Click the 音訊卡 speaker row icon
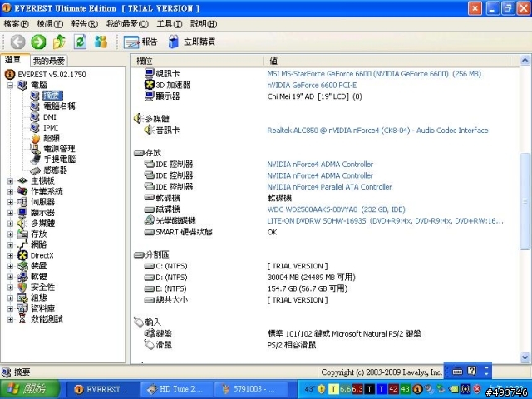Screen dimensions: 532x399 [x=150, y=130]
